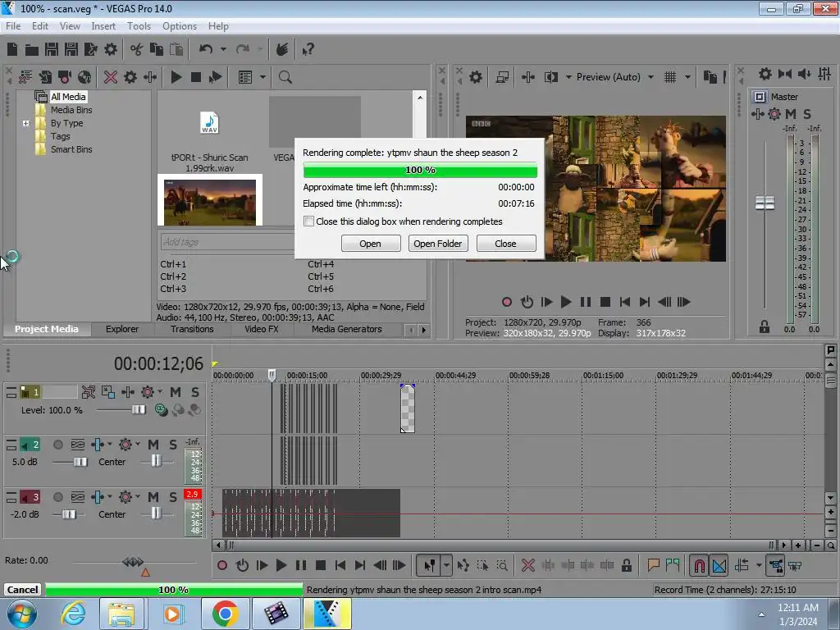The height and width of the screenshot is (630, 840).
Task: Stop media preview in Project Media toolbar
Action: point(196,77)
